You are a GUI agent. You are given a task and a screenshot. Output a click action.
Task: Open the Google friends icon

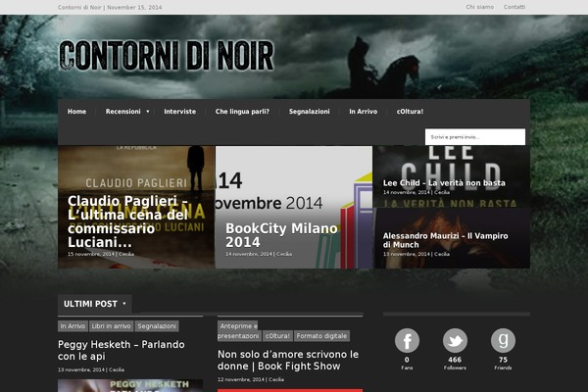pos(503,341)
